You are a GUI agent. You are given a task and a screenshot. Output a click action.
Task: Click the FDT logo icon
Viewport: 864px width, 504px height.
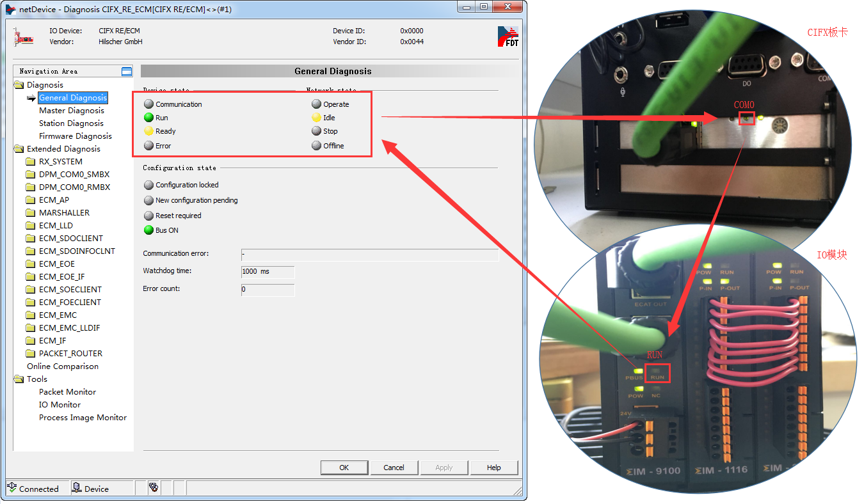coord(508,36)
